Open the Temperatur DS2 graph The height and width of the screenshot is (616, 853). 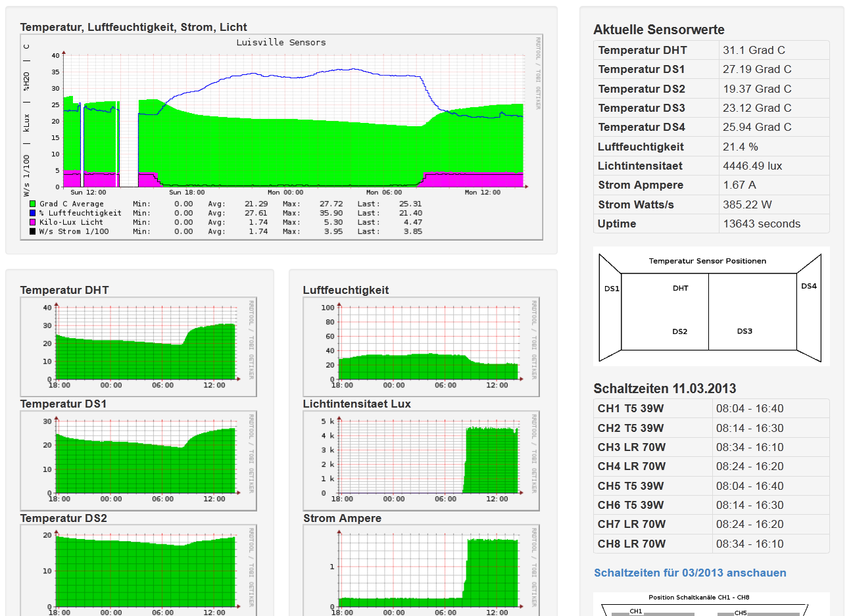coord(138,571)
